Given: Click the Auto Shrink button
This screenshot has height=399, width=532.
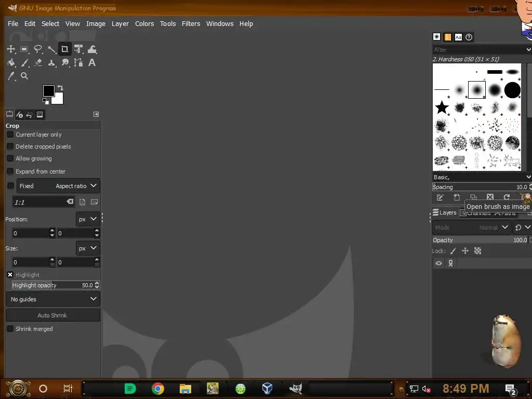Looking at the screenshot, I should click(53, 315).
